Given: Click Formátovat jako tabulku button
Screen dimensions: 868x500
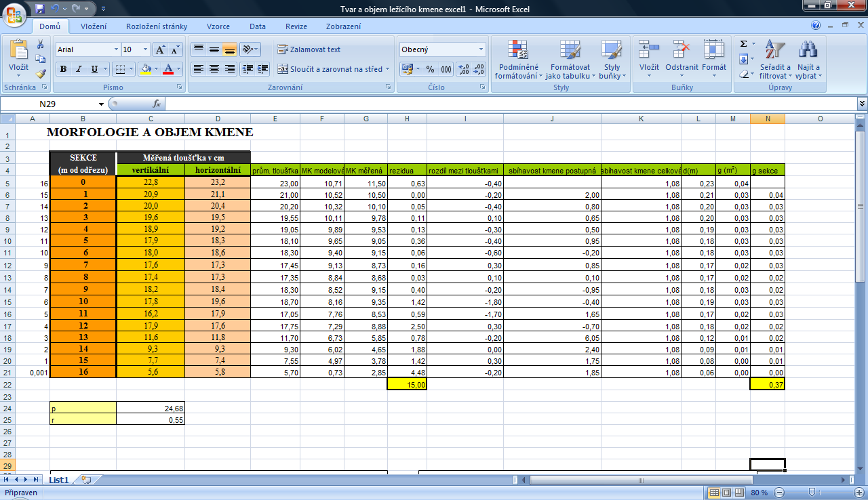Looking at the screenshot, I should coord(570,60).
